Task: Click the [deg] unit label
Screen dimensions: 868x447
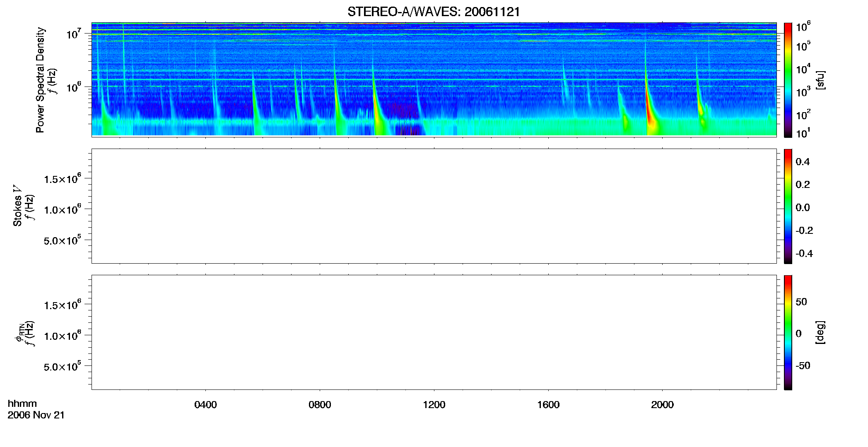Action: [820, 332]
